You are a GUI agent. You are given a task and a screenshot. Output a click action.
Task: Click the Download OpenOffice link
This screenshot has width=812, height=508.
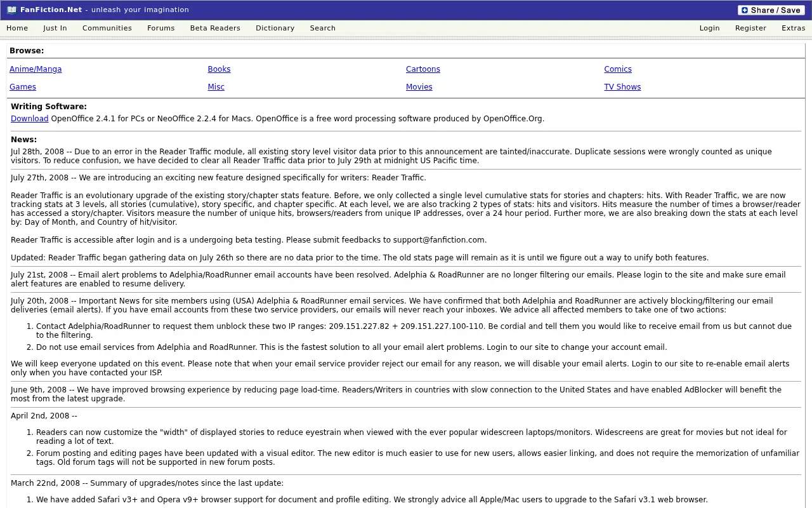[x=29, y=119]
